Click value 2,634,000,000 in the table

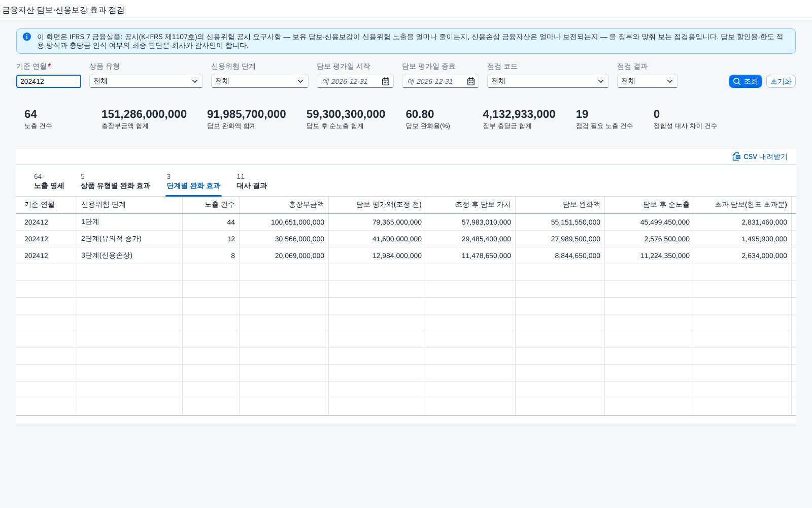pyautogui.click(x=764, y=256)
